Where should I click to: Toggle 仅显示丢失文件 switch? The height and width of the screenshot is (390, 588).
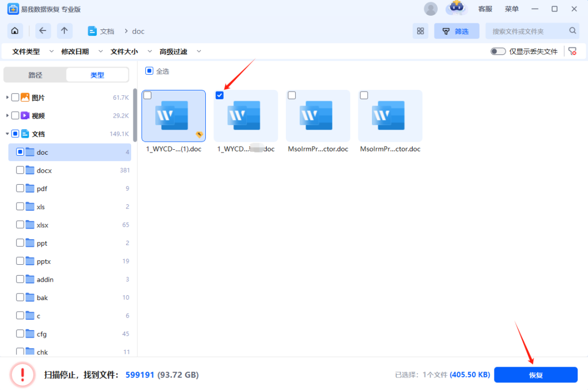(x=498, y=51)
